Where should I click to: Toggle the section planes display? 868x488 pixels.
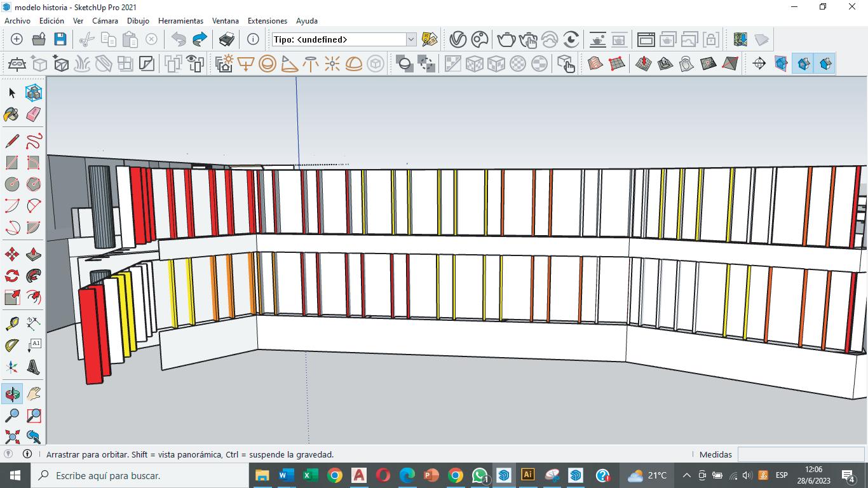(781, 64)
